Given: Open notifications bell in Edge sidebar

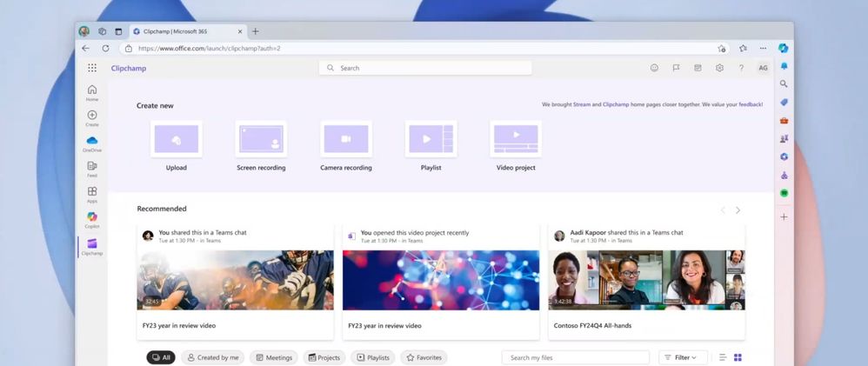Looking at the screenshot, I should (x=784, y=66).
